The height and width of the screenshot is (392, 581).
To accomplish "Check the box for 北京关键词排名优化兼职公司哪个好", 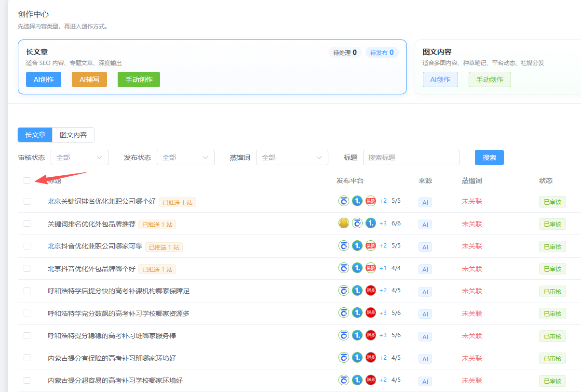I will [x=27, y=201].
